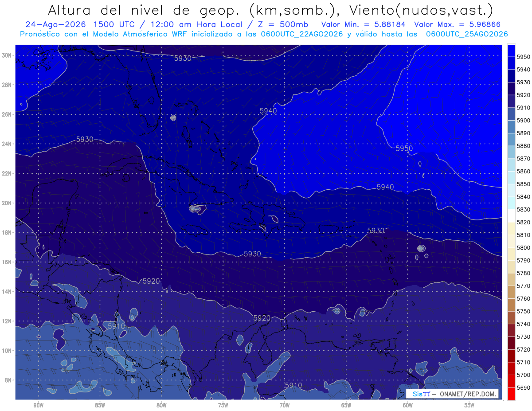532x411 pixels.
Task: Click the '22N' latitude axis label
Action: pyautogui.click(x=7, y=173)
